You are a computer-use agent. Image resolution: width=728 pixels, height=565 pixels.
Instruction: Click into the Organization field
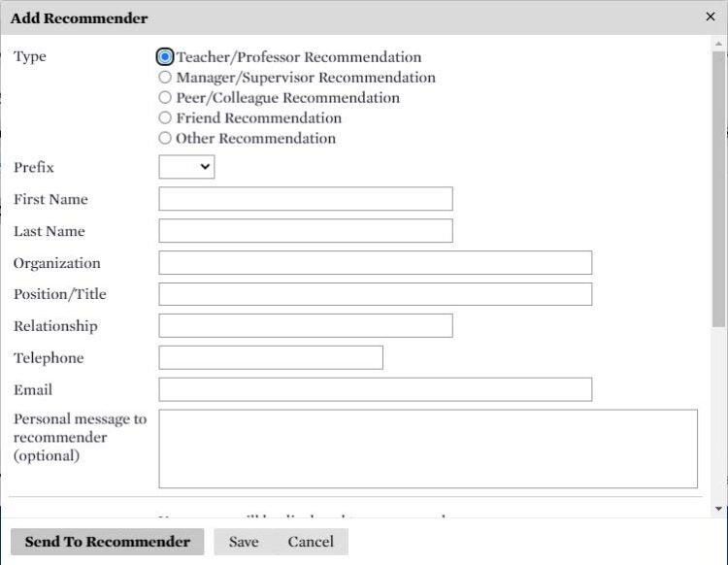point(375,263)
